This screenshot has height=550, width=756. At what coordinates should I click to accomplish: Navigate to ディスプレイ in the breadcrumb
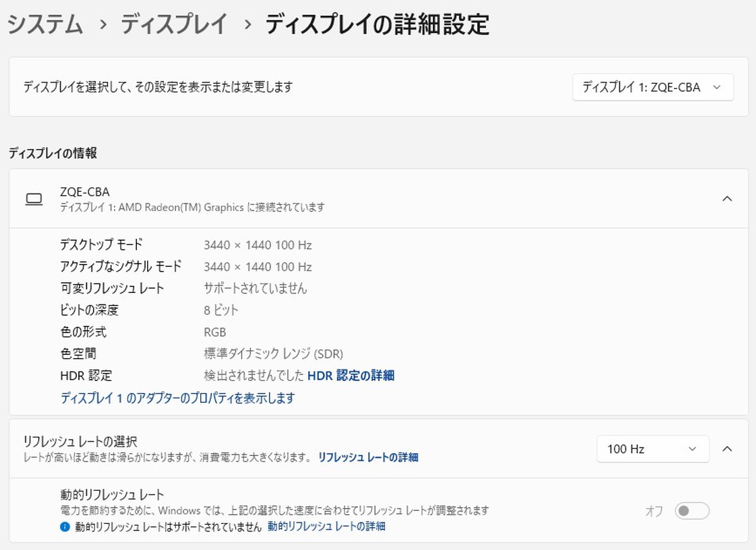(x=174, y=25)
